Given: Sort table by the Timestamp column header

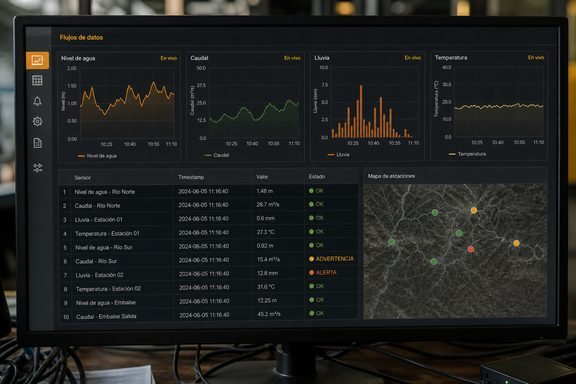Looking at the screenshot, I should 191,177.
